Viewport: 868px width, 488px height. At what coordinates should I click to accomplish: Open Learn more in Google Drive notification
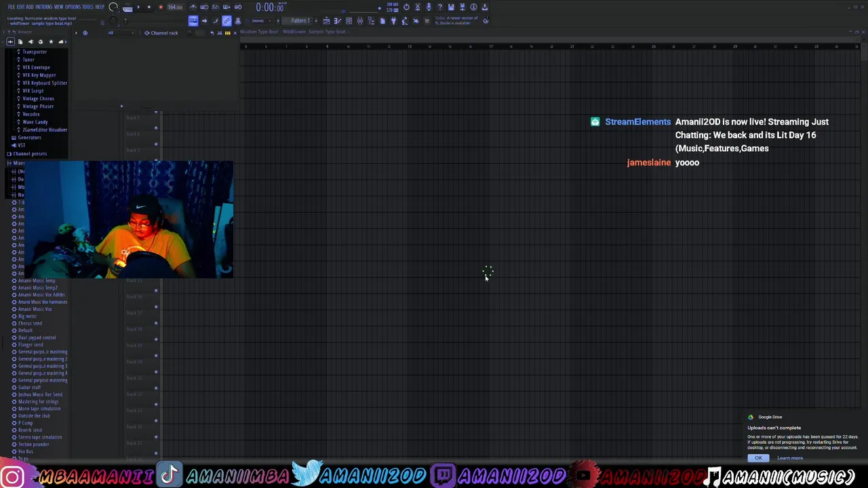pos(790,458)
